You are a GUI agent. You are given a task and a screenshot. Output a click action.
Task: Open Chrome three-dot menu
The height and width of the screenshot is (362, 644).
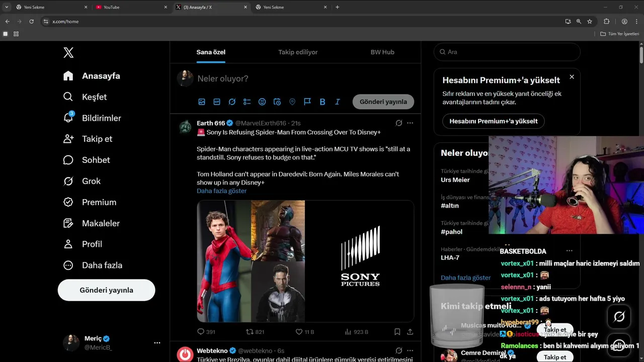(637, 22)
